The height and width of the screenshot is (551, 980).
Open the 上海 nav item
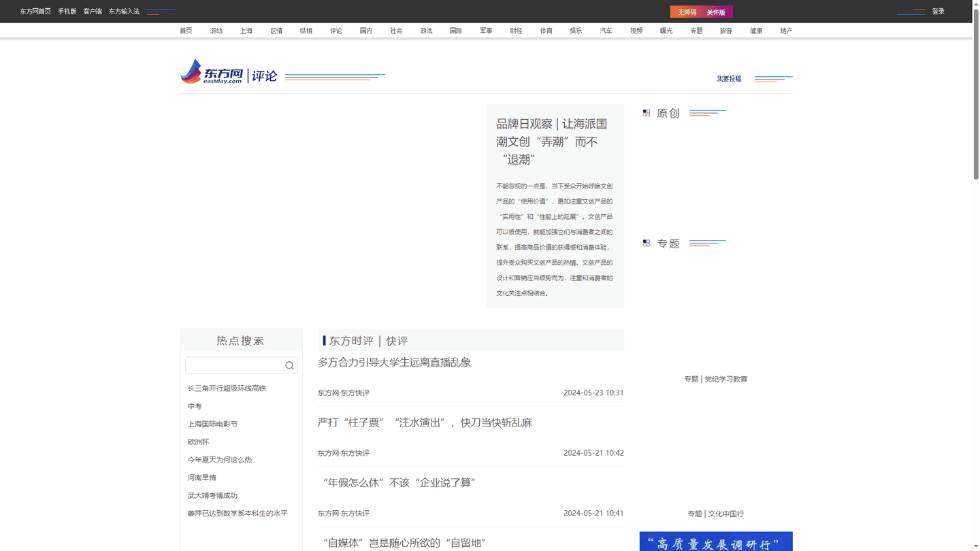coord(246,31)
